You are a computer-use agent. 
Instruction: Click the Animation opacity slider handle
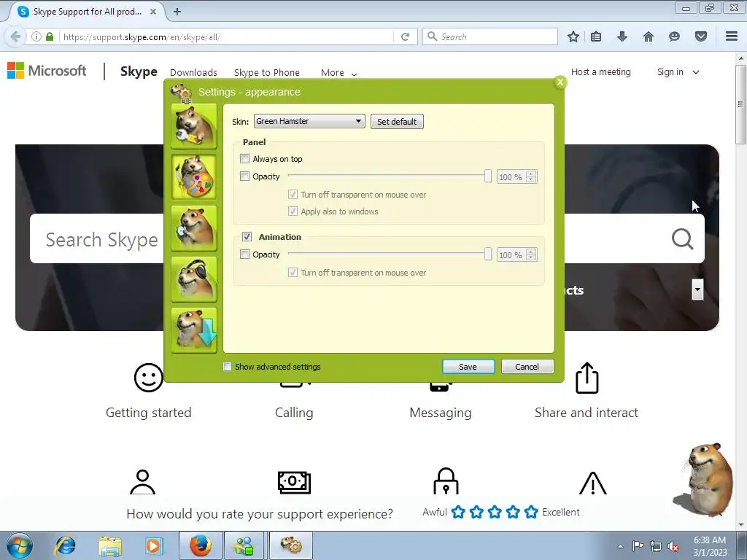pyautogui.click(x=488, y=254)
